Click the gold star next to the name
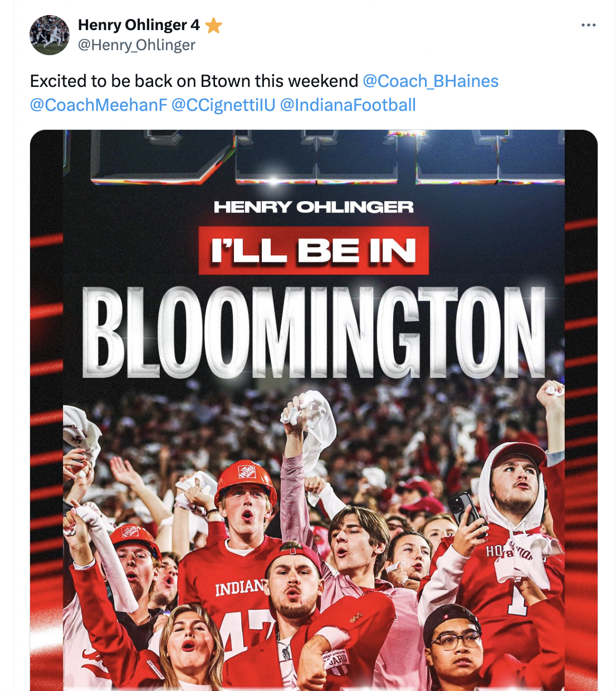Image resolution: width=616 pixels, height=691 pixels. [x=213, y=26]
